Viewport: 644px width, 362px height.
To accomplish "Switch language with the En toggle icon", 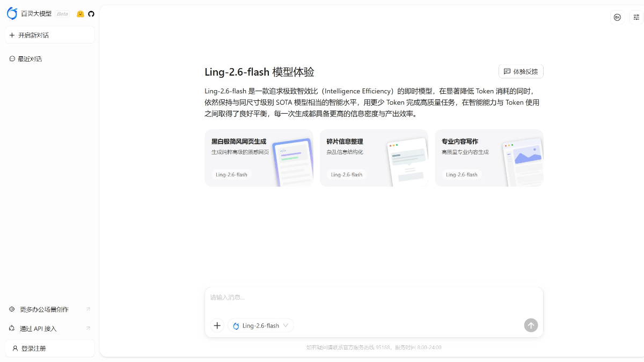I will point(617,17).
